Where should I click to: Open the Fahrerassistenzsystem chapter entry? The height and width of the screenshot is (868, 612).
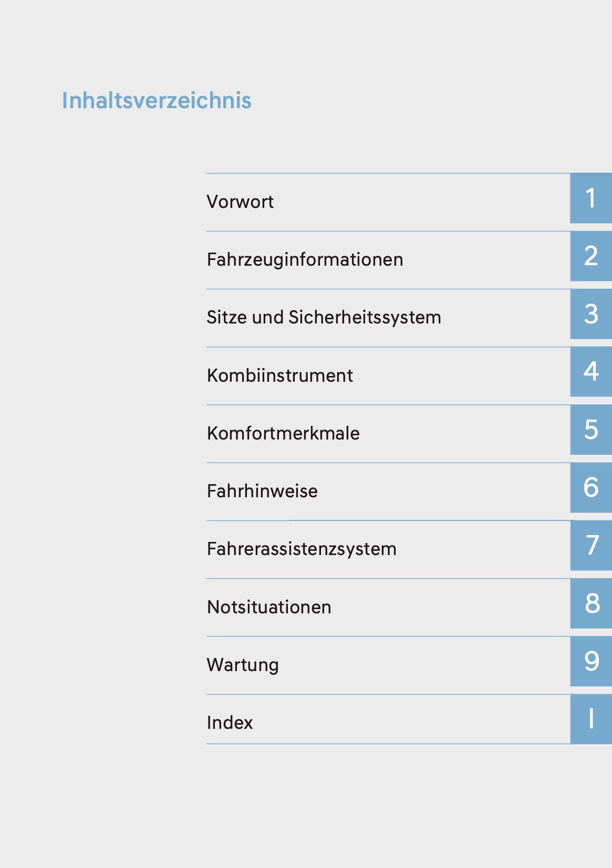click(302, 549)
